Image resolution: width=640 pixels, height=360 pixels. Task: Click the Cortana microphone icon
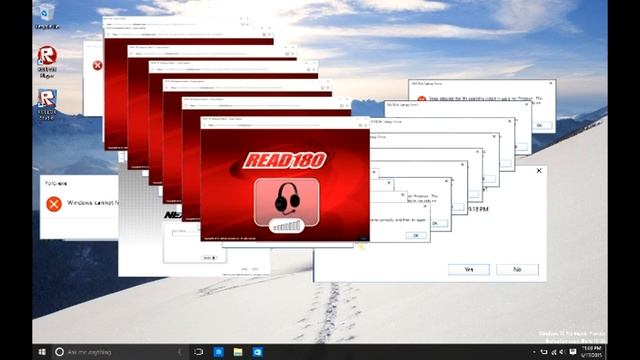(180, 352)
